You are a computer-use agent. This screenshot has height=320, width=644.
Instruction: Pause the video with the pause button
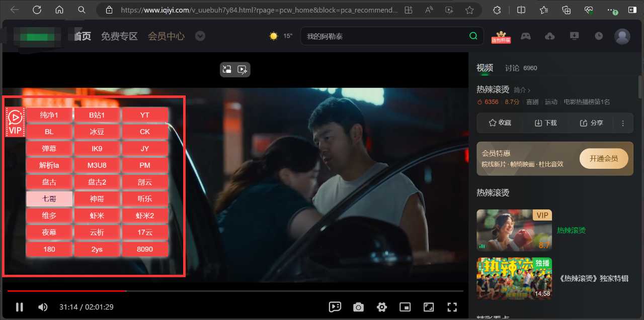click(19, 307)
